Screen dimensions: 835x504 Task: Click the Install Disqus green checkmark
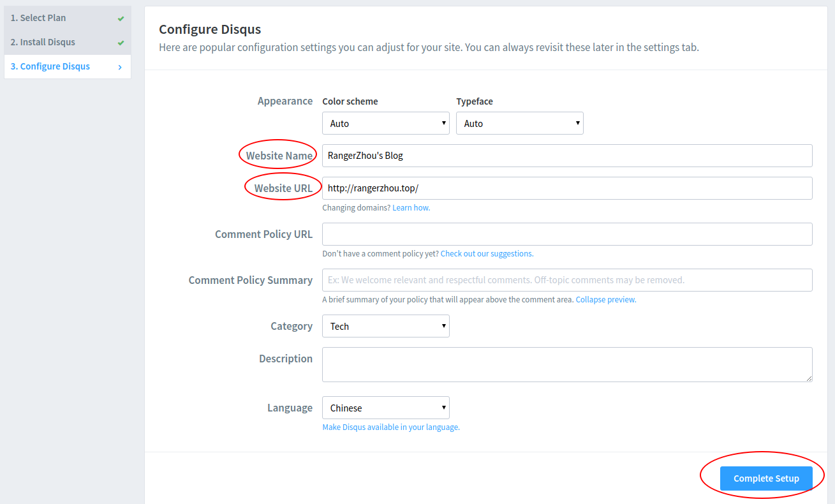[121, 43]
